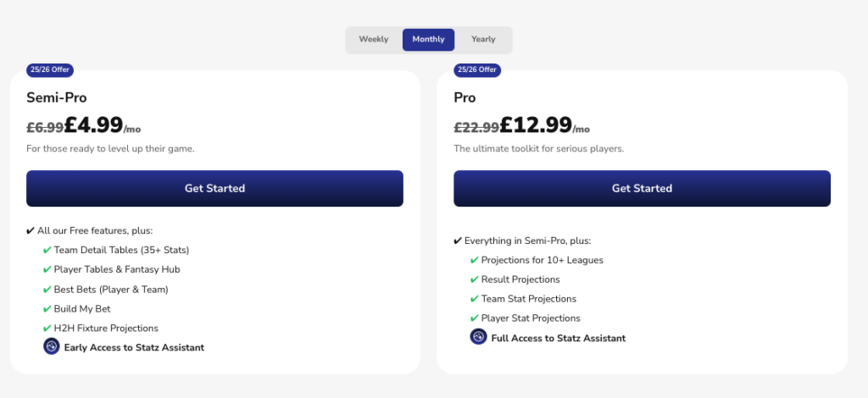Click the 25/26 Offer badge on Semi-Pro
The width and height of the screenshot is (868, 398).
tap(50, 69)
